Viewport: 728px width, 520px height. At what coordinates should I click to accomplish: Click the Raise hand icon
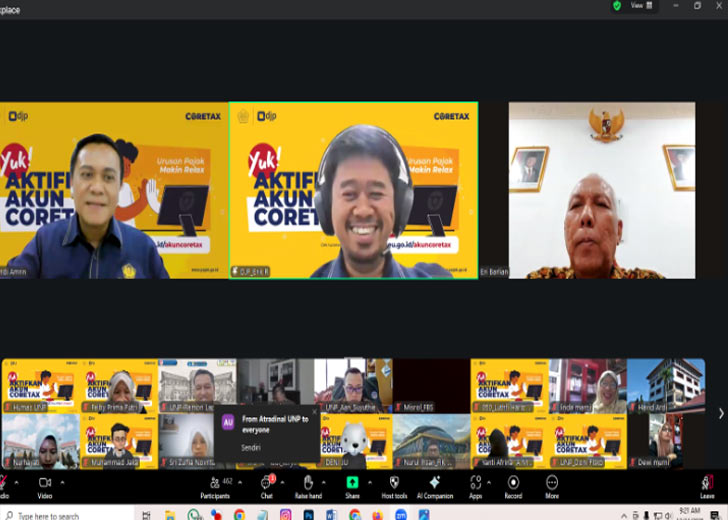click(308, 485)
